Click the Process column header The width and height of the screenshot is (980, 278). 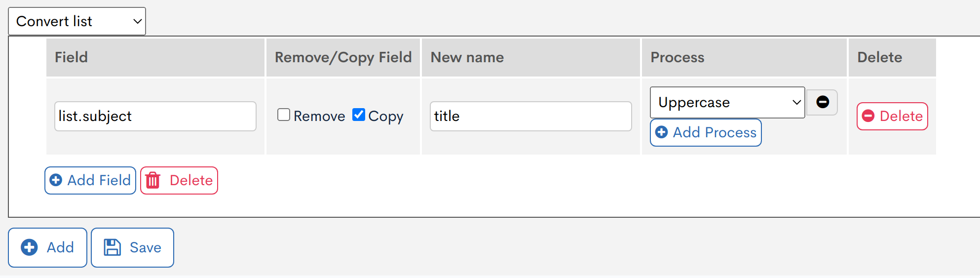pos(677,57)
